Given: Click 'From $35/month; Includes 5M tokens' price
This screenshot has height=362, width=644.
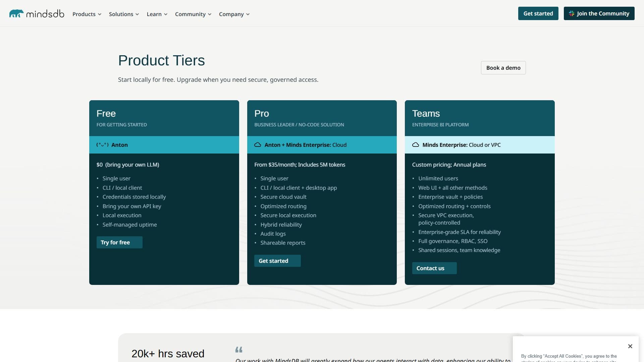Looking at the screenshot, I should pyautogui.click(x=300, y=165).
